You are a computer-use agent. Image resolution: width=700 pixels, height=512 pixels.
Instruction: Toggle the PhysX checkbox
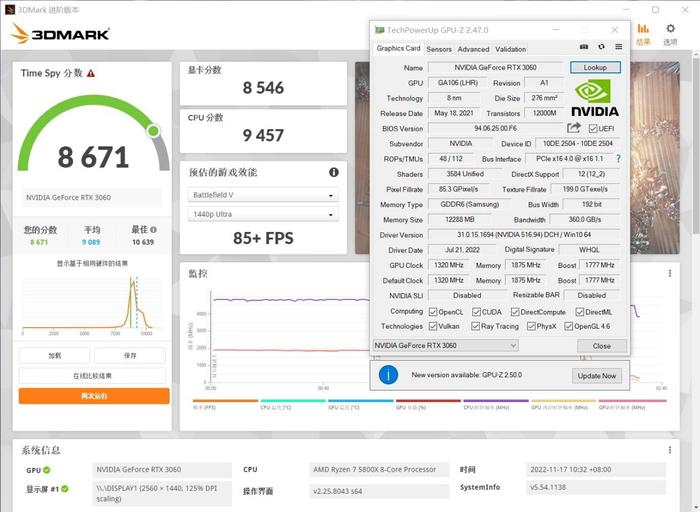[531, 326]
